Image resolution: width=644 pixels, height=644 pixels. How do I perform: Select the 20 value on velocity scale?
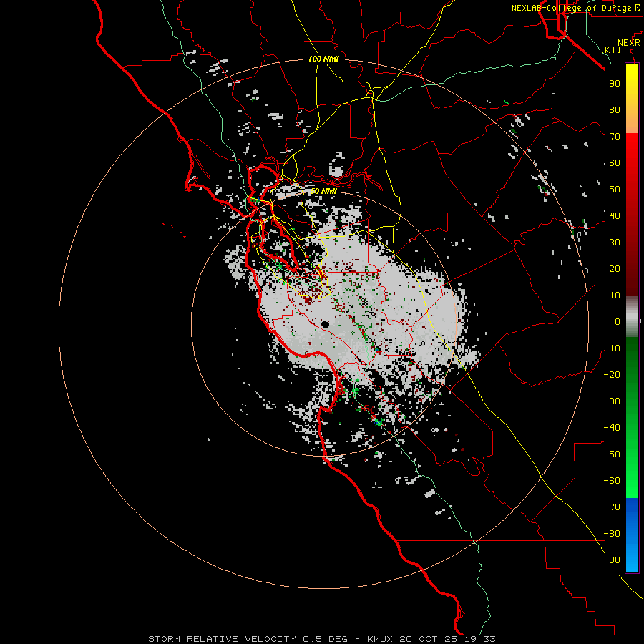click(615, 268)
